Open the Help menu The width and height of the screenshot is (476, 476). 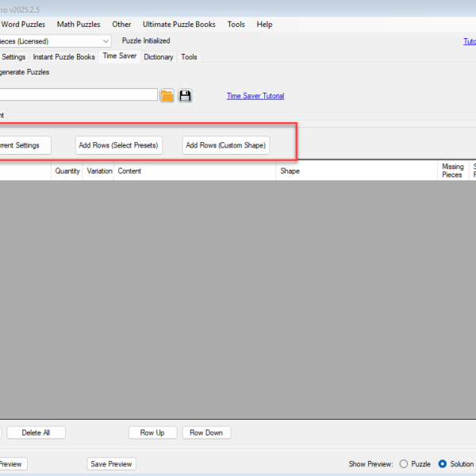(264, 25)
